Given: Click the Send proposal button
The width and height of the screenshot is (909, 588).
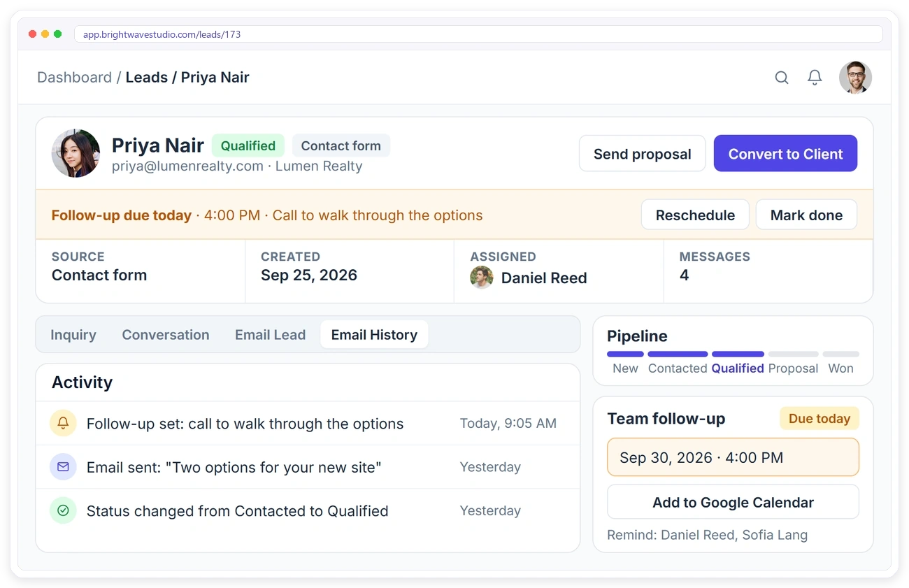Looking at the screenshot, I should tap(642, 154).
